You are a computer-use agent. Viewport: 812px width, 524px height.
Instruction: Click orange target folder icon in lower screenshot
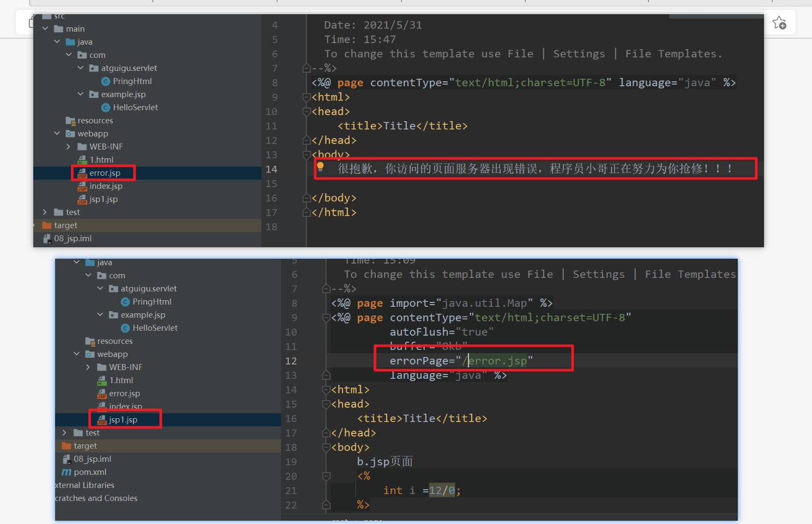click(67, 446)
